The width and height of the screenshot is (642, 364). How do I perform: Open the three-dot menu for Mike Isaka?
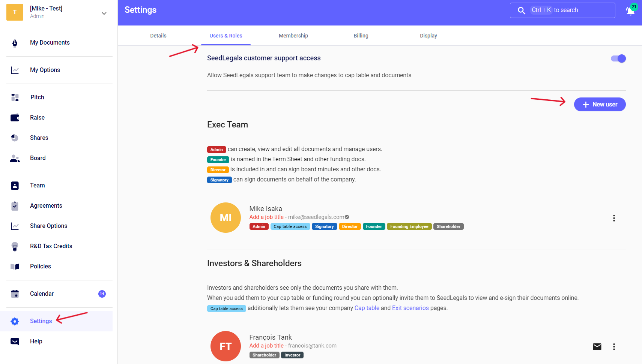pos(614,218)
